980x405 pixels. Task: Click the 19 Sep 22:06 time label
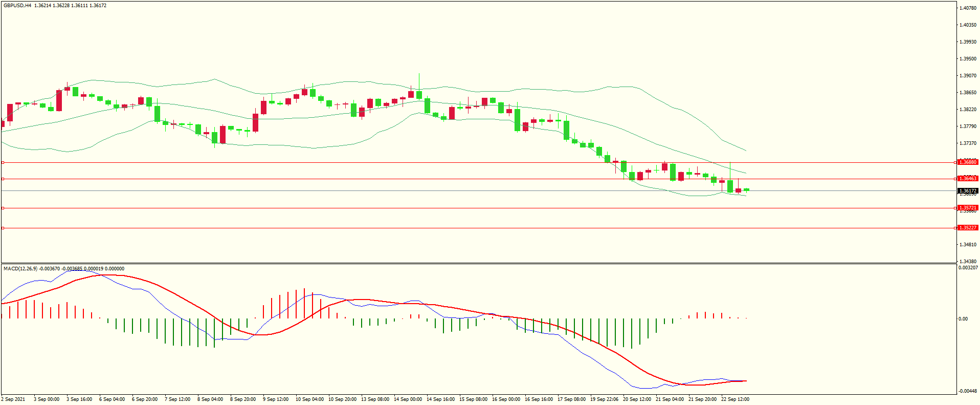point(604,399)
